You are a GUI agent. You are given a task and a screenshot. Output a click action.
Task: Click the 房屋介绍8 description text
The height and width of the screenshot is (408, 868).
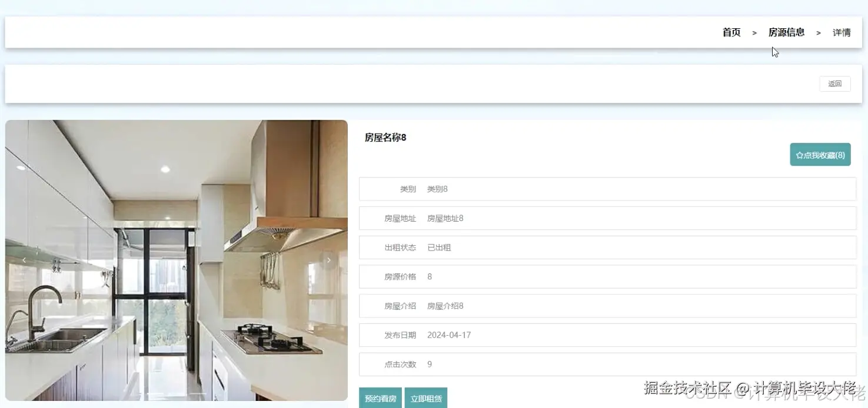point(444,306)
